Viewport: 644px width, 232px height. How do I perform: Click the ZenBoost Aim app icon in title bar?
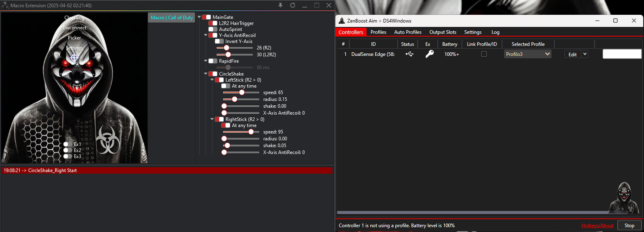342,21
